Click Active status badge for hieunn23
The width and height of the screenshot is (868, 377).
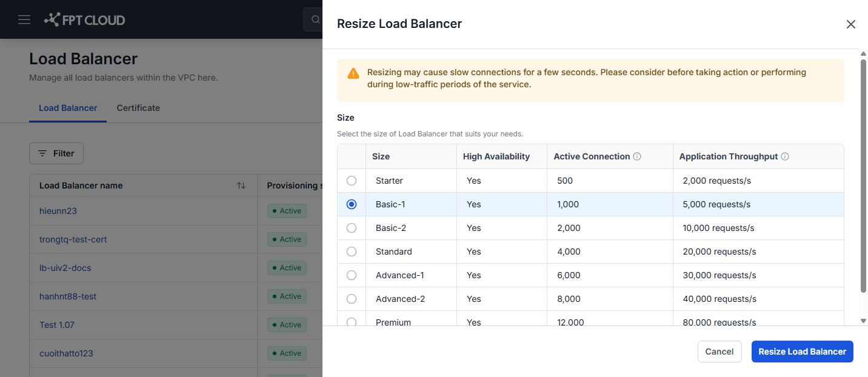coord(287,211)
